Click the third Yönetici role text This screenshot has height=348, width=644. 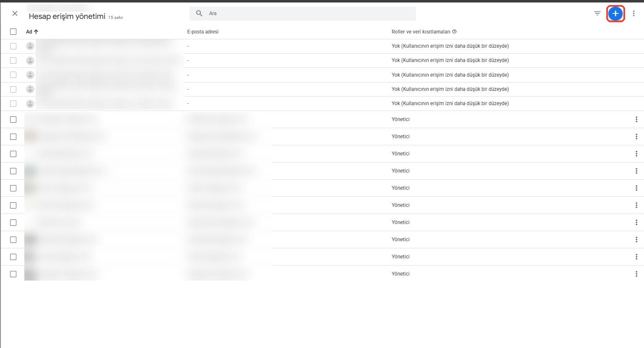click(x=401, y=154)
